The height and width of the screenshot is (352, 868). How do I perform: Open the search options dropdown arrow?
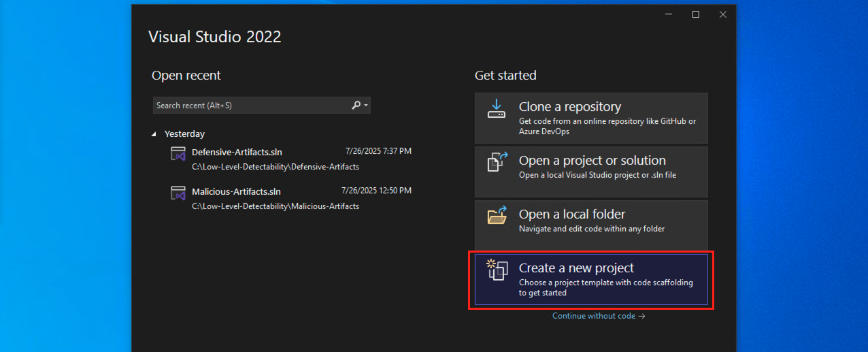point(366,106)
